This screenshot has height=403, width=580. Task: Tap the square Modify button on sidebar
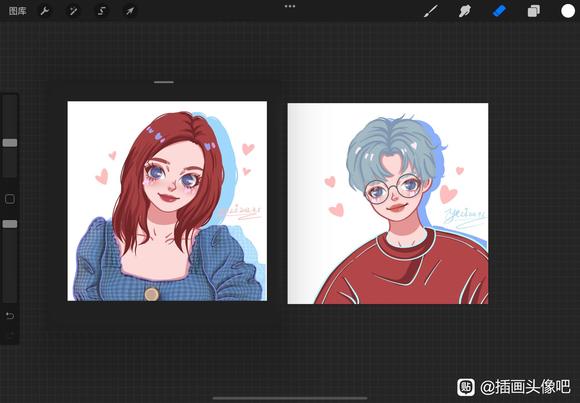pos(10,199)
